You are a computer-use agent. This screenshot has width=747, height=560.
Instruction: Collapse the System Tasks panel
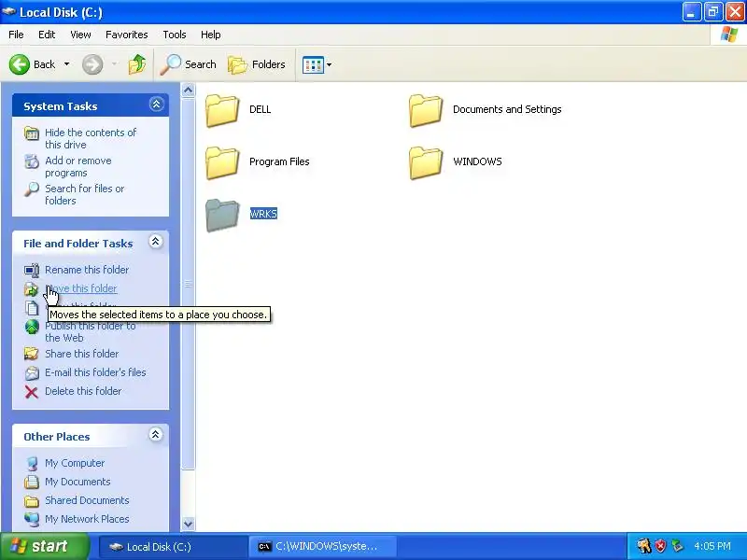[x=156, y=105]
